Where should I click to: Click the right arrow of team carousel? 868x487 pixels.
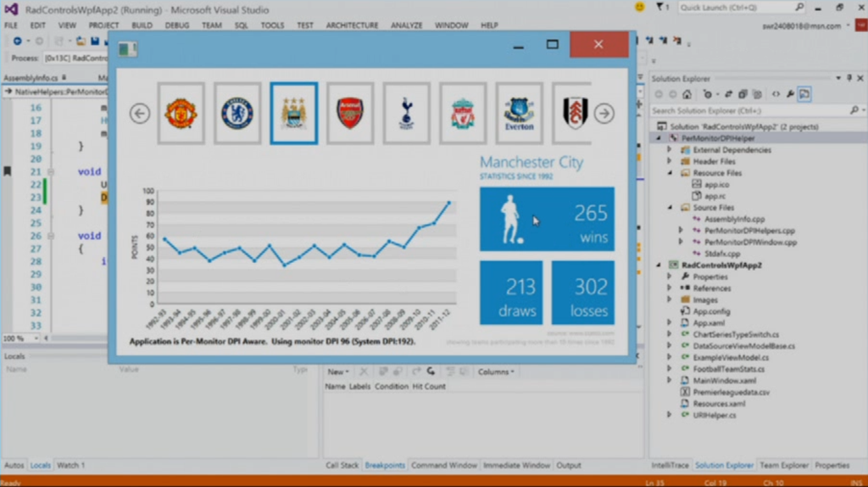(604, 114)
